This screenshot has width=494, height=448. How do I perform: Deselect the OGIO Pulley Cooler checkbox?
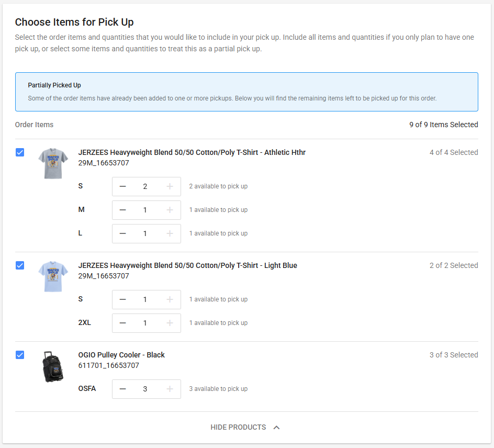(x=20, y=355)
